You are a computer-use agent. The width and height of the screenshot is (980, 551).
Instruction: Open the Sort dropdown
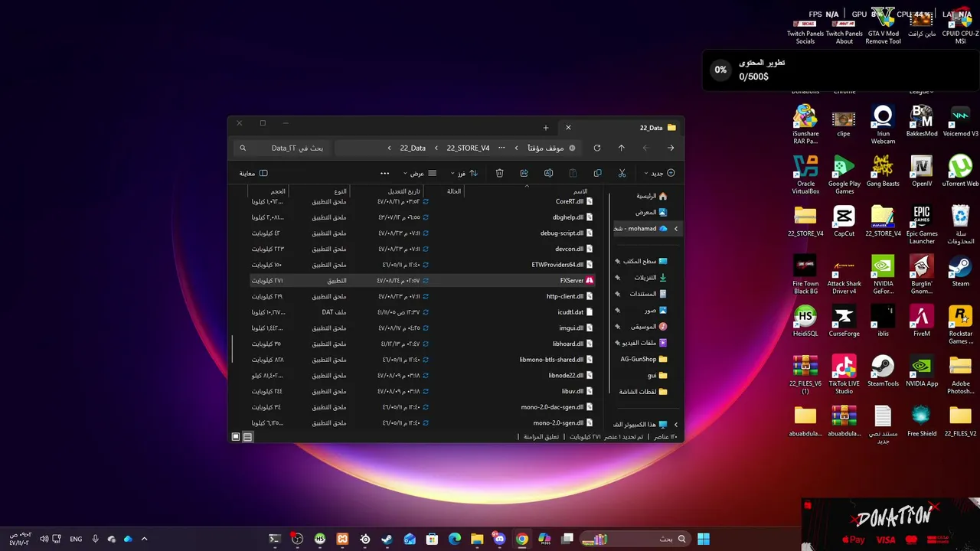click(464, 173)
